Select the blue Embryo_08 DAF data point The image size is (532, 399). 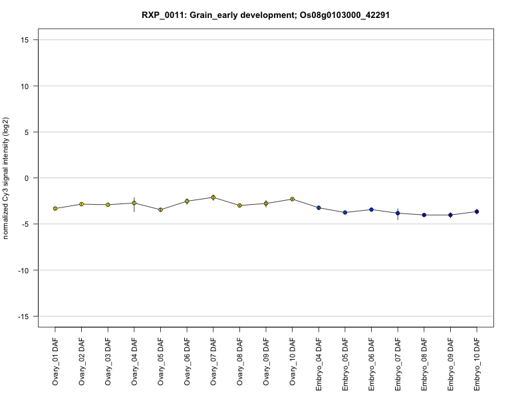pyautogui.click(x=424, y=215)
